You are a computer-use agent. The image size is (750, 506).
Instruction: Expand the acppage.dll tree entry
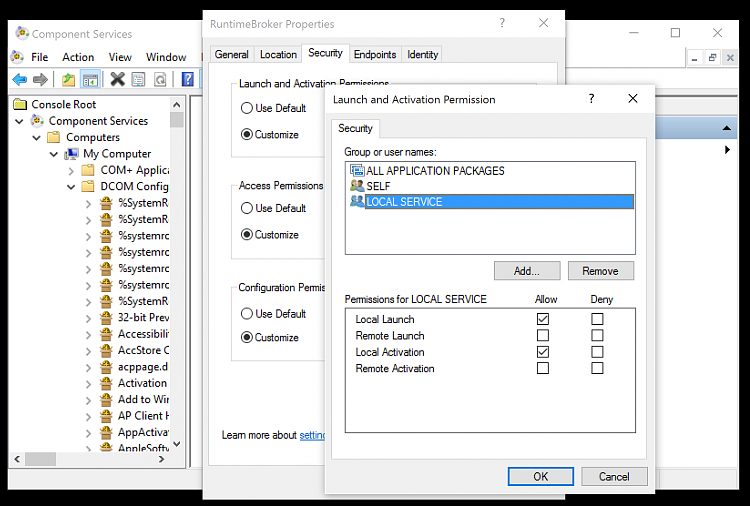[88, 367]
